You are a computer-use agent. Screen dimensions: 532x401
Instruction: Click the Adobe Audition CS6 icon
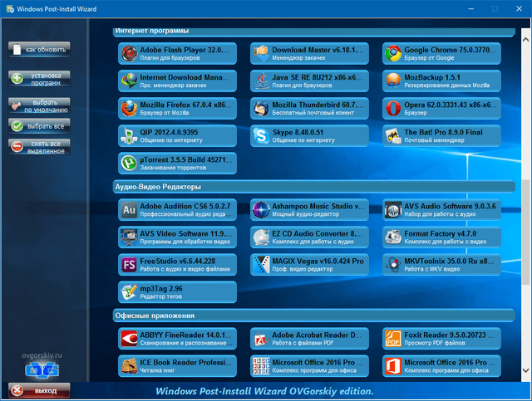130,210
